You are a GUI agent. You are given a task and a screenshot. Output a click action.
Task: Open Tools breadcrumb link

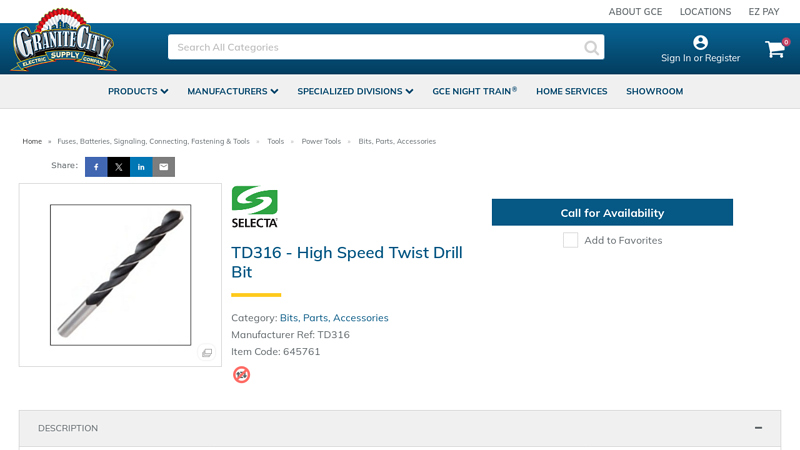(x=276, y=141)
